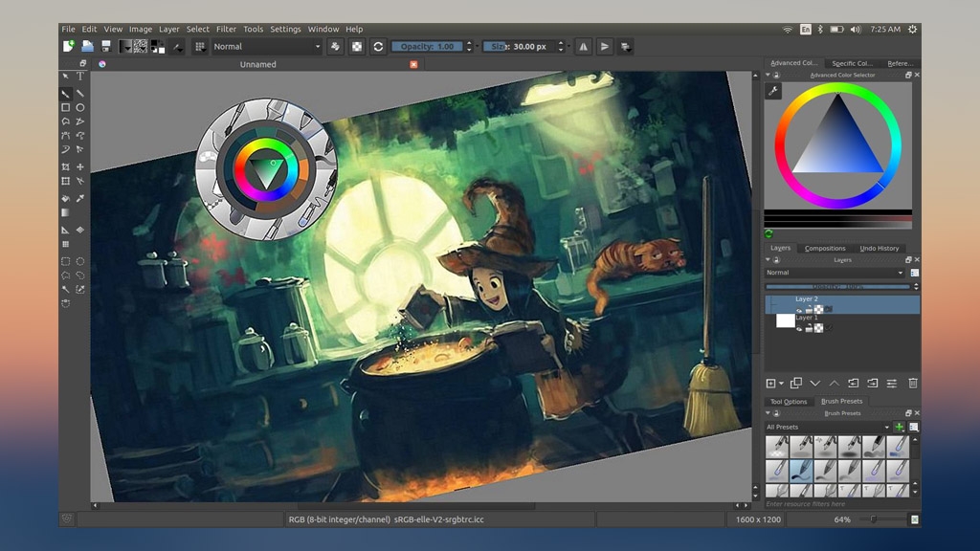
Task: Toggle vertical mirror tool
Action: [605, 46]
